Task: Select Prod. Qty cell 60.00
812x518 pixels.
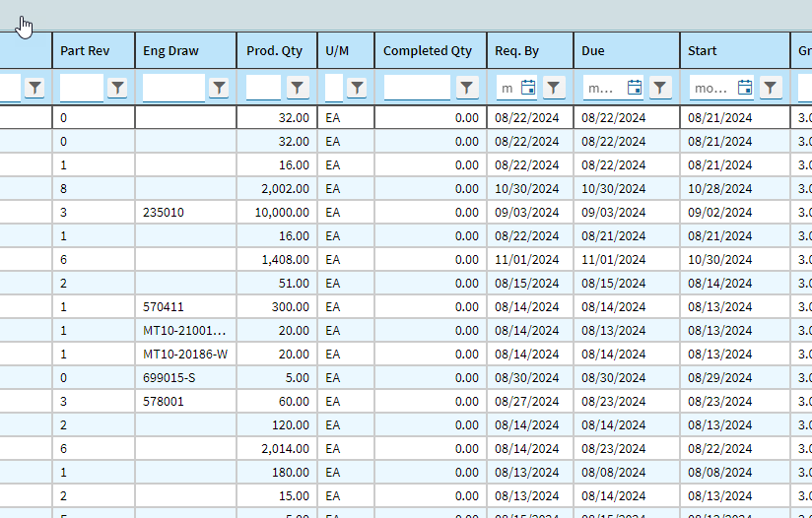Action: coord(277,402)
